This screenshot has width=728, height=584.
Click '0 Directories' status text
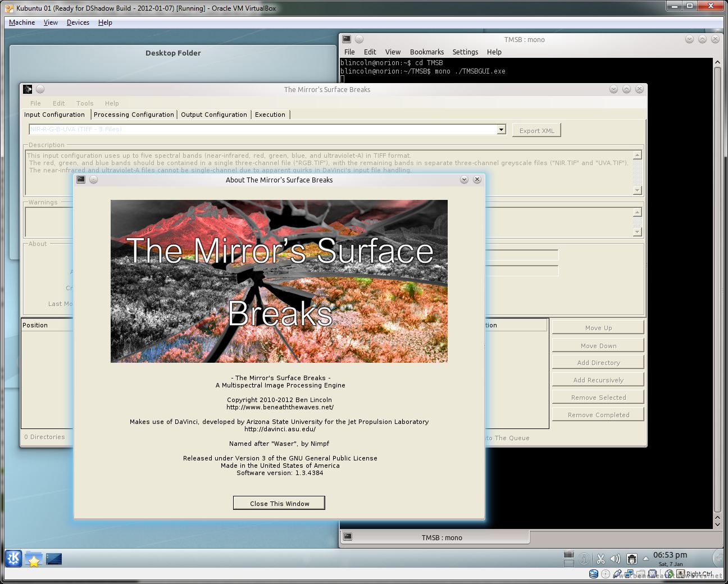pyautogui.click(x=44, y=437)
